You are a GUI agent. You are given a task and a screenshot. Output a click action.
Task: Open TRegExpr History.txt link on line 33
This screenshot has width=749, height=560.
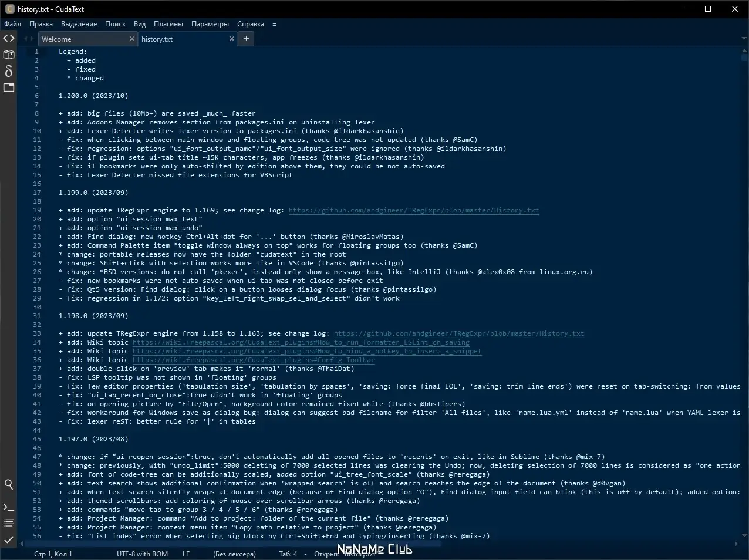coord(459,333)
